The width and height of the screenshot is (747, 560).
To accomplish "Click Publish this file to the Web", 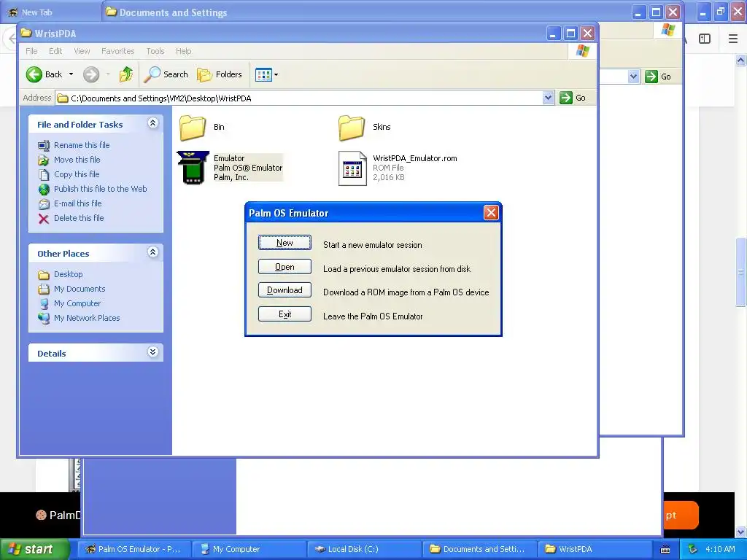I will pos(100,189).
